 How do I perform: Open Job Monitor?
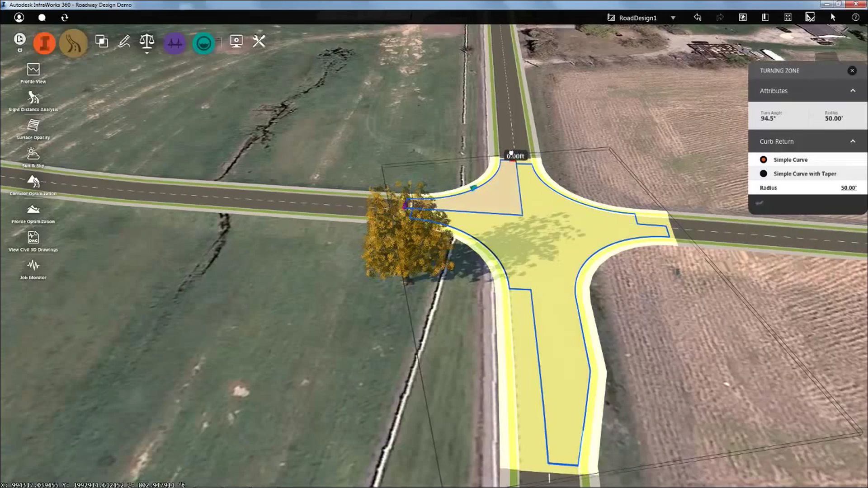33,269
